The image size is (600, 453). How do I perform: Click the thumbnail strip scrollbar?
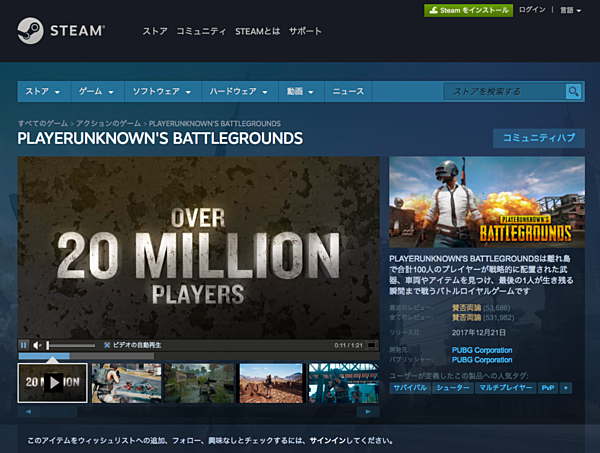(198, 412)
